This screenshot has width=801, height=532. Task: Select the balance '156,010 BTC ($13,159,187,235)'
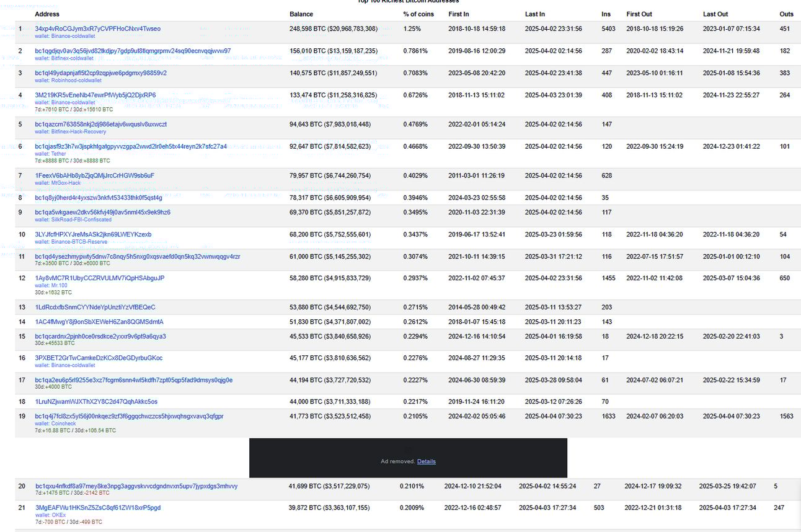[334, 51]
